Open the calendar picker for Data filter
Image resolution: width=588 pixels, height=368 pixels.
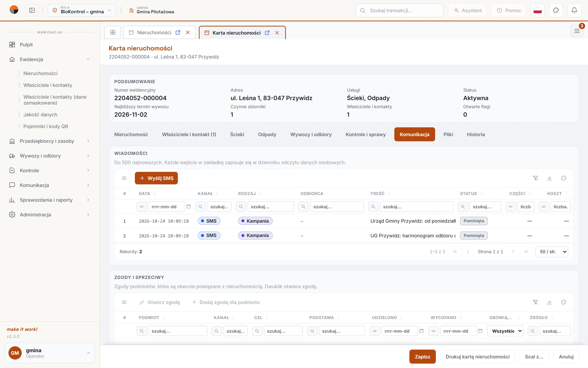[188, 207]
